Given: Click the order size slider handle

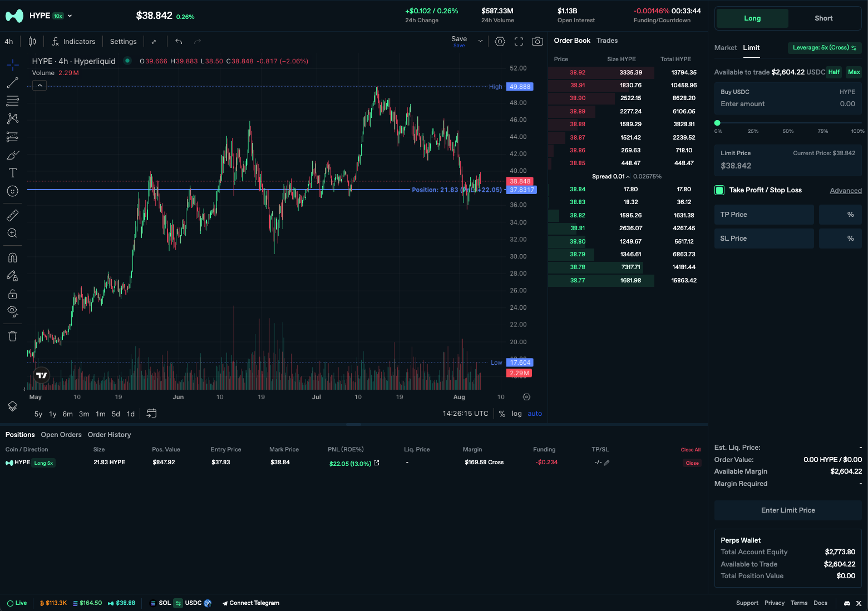Looking at the screenshot, I should click(717, 123).
